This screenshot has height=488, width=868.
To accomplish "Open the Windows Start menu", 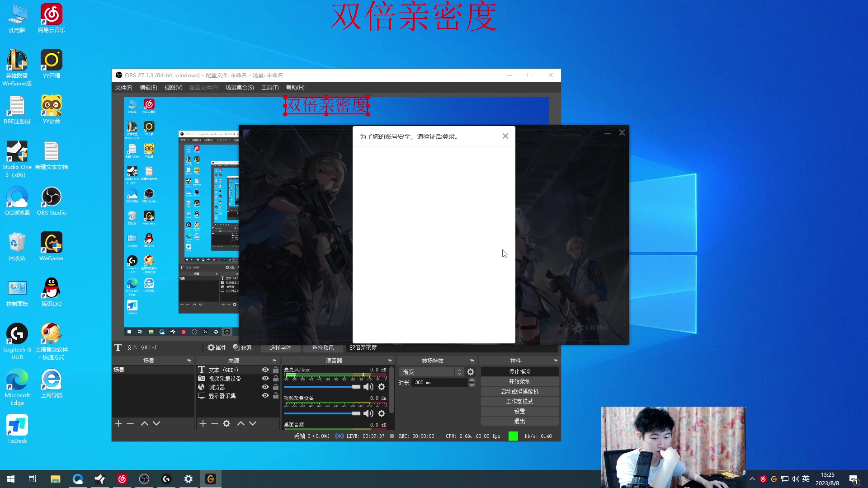I will [11, 479].
